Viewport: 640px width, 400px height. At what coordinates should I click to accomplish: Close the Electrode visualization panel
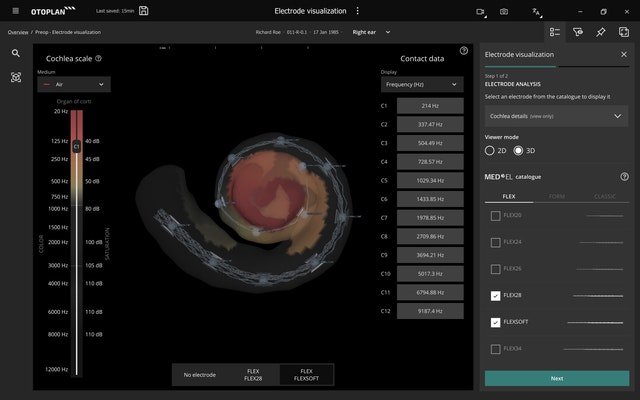pos(624,54)
